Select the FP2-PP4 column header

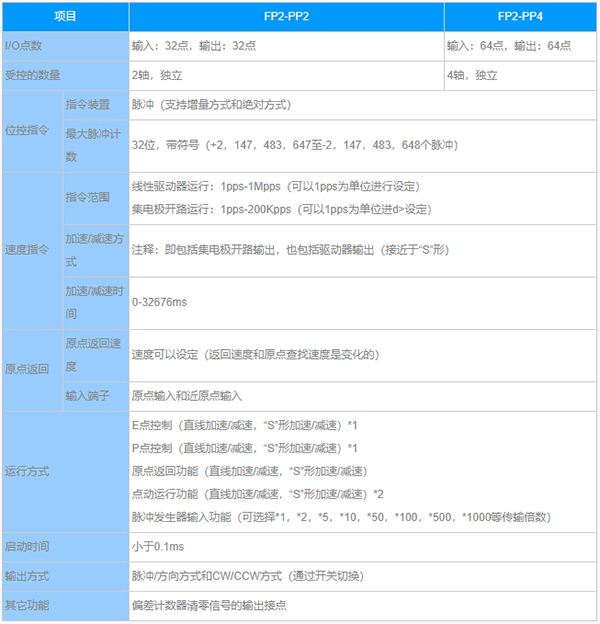point(519,17)
